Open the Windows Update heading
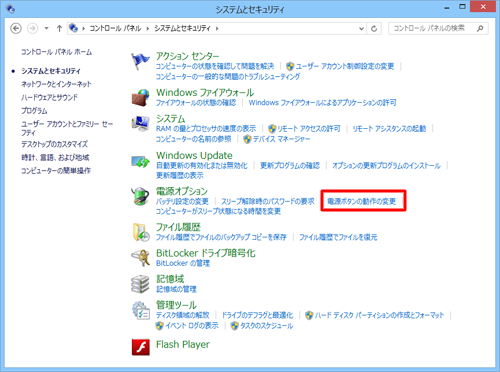This screenshot has height=372, width=500. [x=194, y=155]
